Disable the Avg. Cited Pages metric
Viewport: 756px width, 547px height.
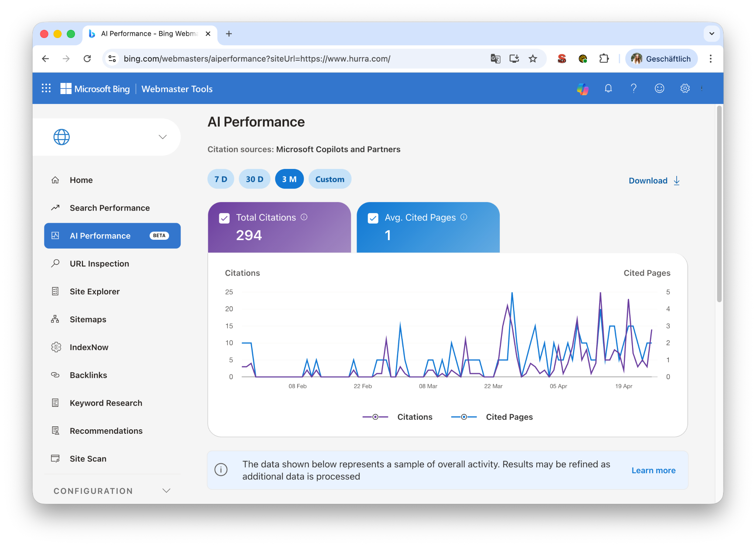click(x=372, y=218)
